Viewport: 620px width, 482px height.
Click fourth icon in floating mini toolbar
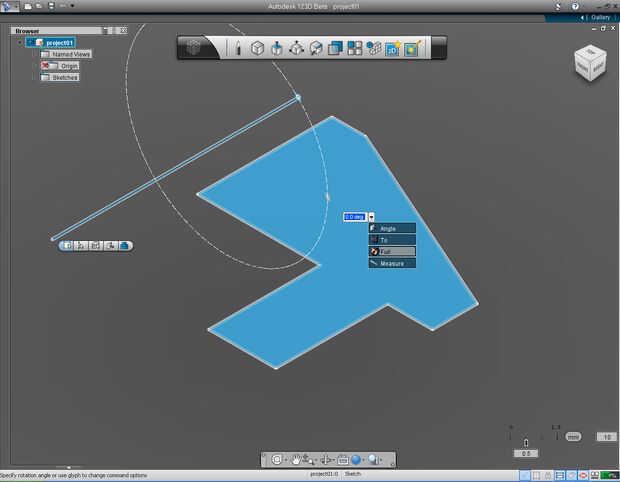point(110,246)
